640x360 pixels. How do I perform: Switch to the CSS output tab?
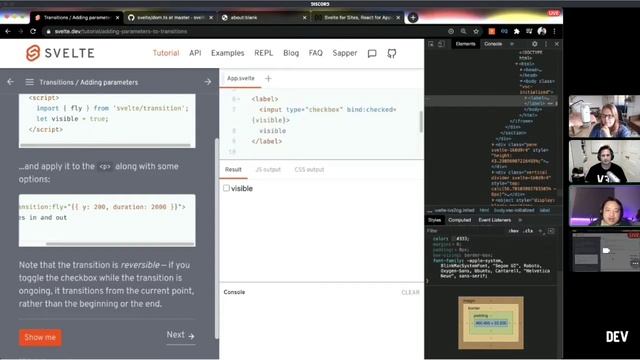point(309,170)
